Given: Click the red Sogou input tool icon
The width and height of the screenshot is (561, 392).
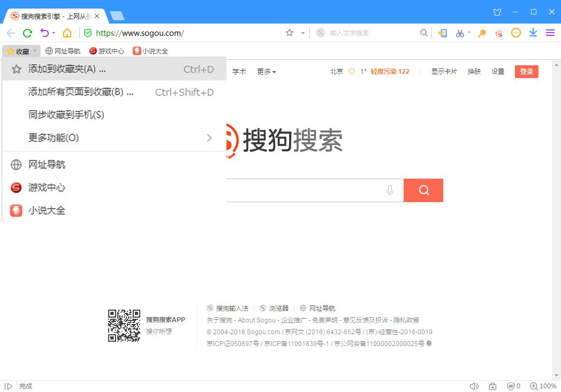Looking at the screenshot, I should click(499, 33).
